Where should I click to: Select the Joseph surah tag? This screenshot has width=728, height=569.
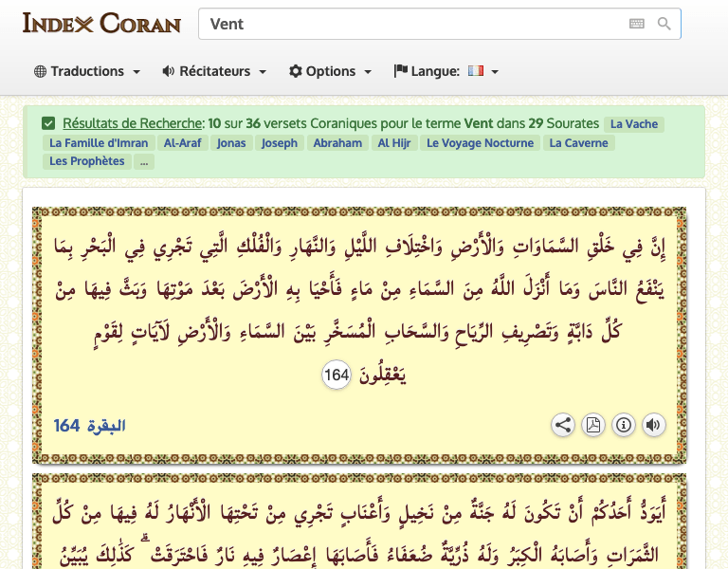279,143
